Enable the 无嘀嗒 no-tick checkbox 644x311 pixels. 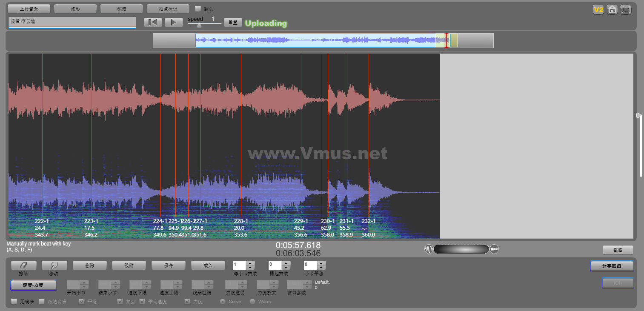tap(14, 302)
